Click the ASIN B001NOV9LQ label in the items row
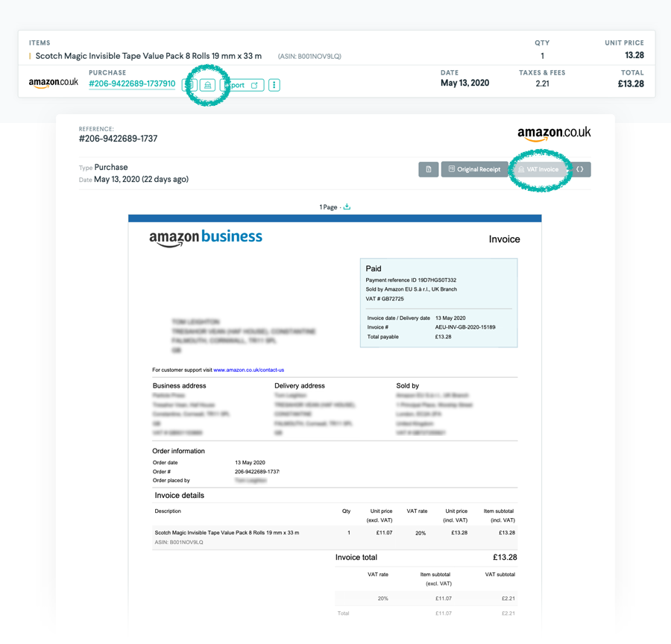This screenshot has width=671, height=644. pyautogui.click(x=309, y=57)
